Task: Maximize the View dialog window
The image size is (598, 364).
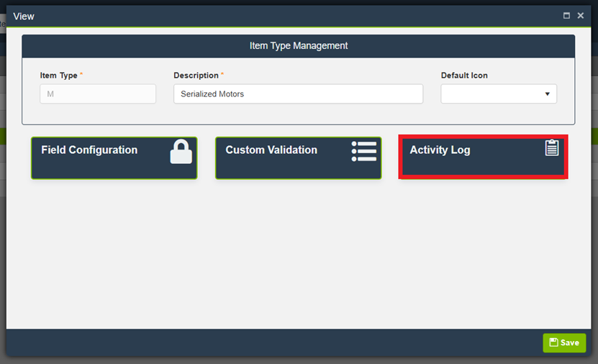Action: click(566, 16)
